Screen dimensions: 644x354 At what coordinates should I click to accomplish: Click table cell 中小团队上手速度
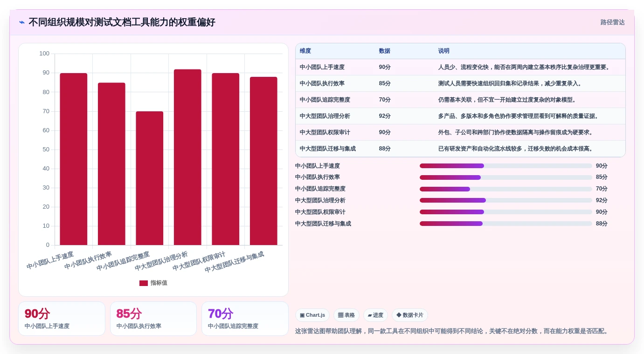pos(322,67)
